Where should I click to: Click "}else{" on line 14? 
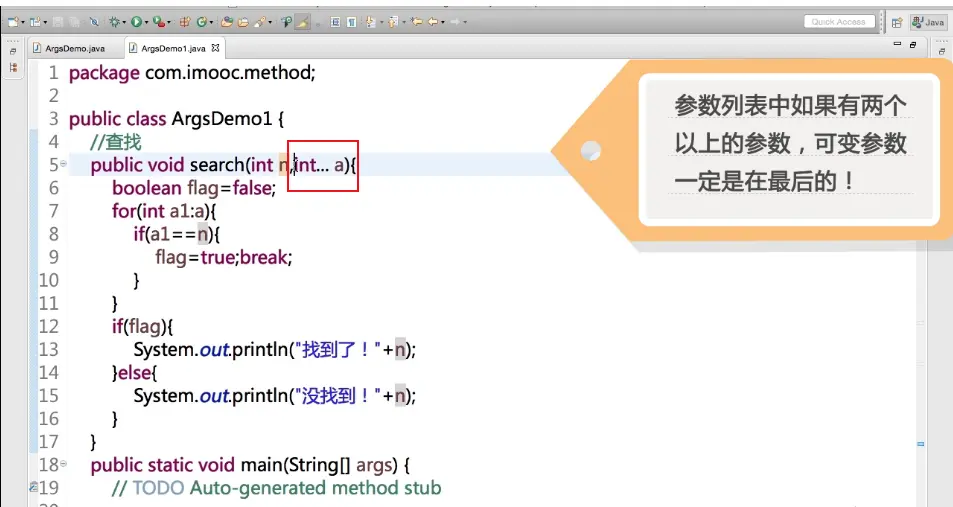click(x=134, y=373)
